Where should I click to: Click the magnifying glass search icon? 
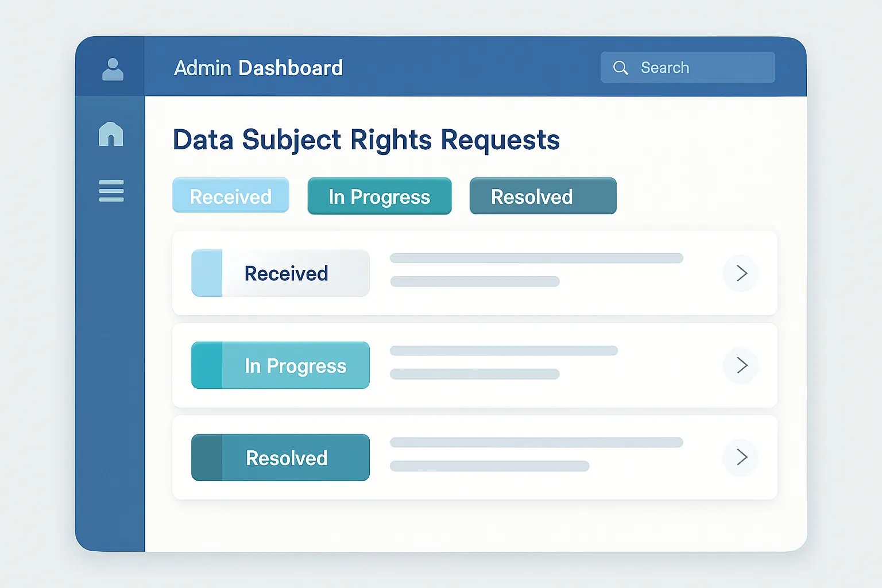620,68
